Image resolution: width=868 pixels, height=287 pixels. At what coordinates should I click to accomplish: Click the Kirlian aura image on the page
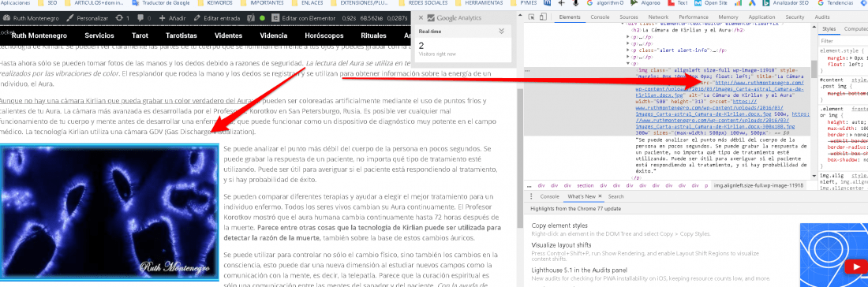tap(110, 213)
